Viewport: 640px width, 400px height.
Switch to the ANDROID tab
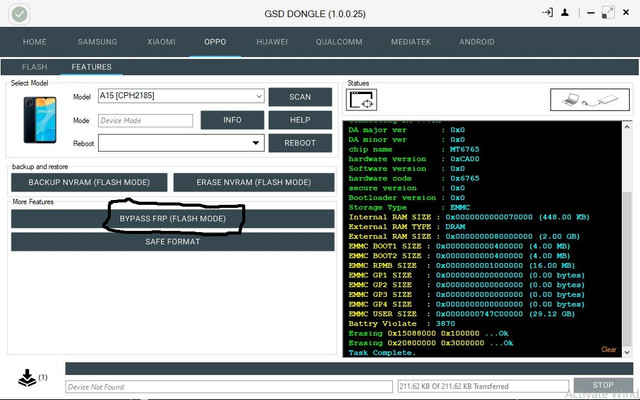click(x=477, y=42)
